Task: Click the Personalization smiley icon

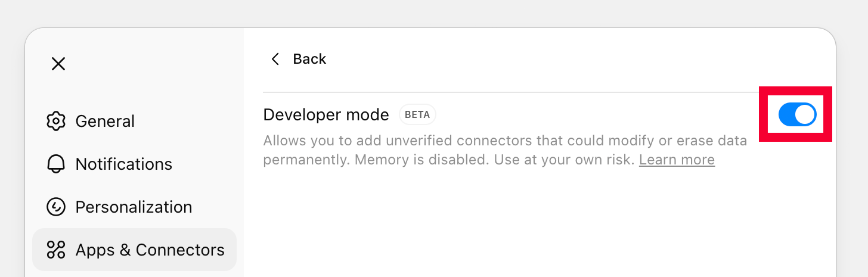Action: pyautogui.click(x=55, y=207)
